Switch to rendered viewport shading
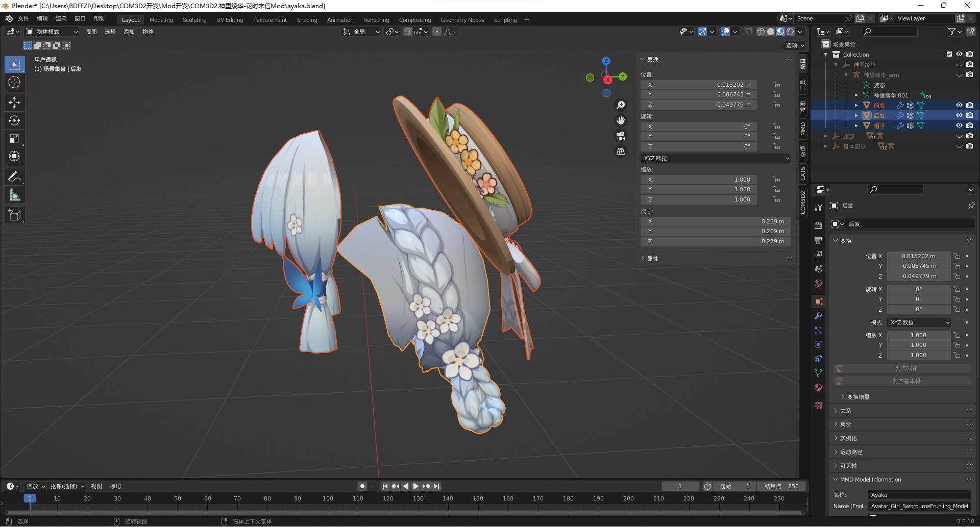The image size is (980, 527). click(x=790, y=32)
